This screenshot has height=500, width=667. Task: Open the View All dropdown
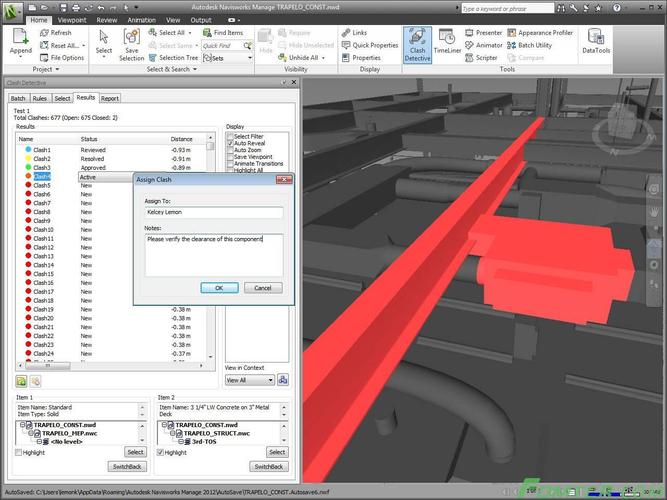[249, 380]
